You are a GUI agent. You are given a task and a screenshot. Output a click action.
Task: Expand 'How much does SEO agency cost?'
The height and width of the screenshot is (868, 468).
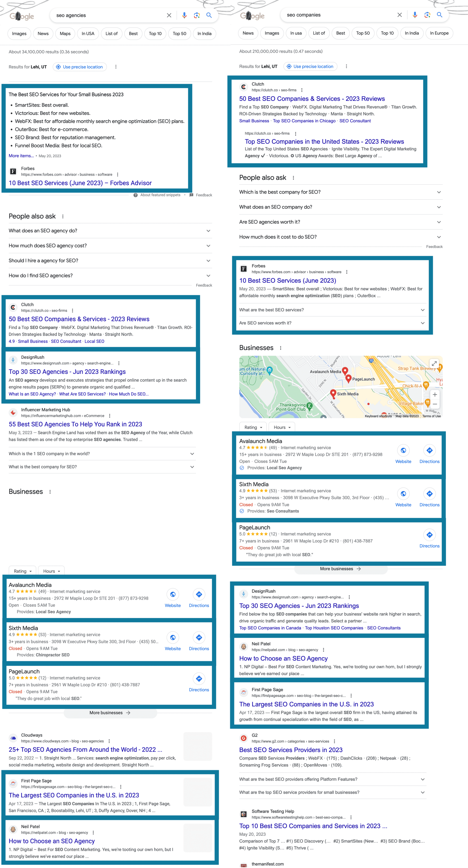[x=110, y=246]
